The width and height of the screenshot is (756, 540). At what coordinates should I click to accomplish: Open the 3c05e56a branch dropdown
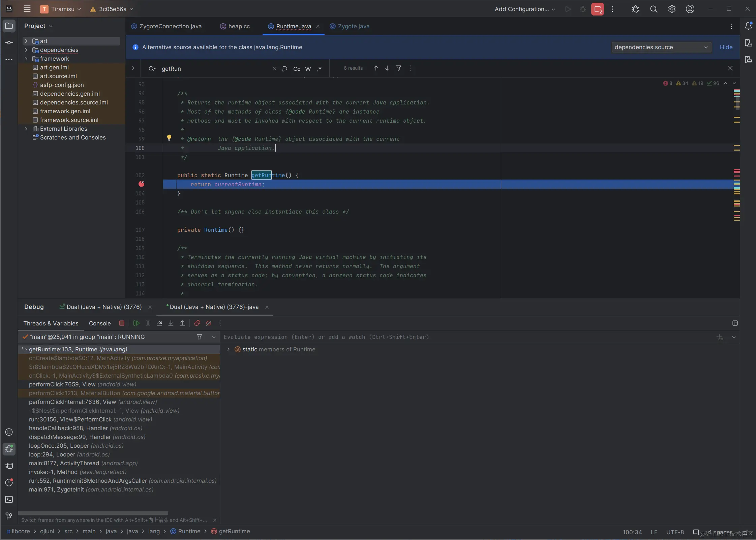pyautogui.click(x=112, y=9)
